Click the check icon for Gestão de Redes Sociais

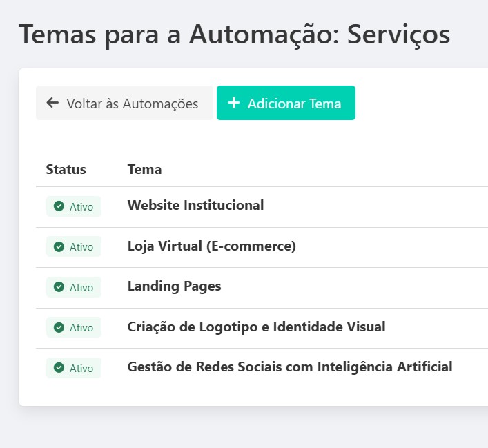click(59, 368)
